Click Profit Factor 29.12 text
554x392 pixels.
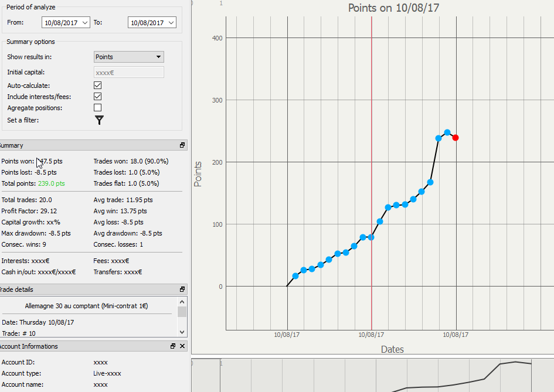29,211
